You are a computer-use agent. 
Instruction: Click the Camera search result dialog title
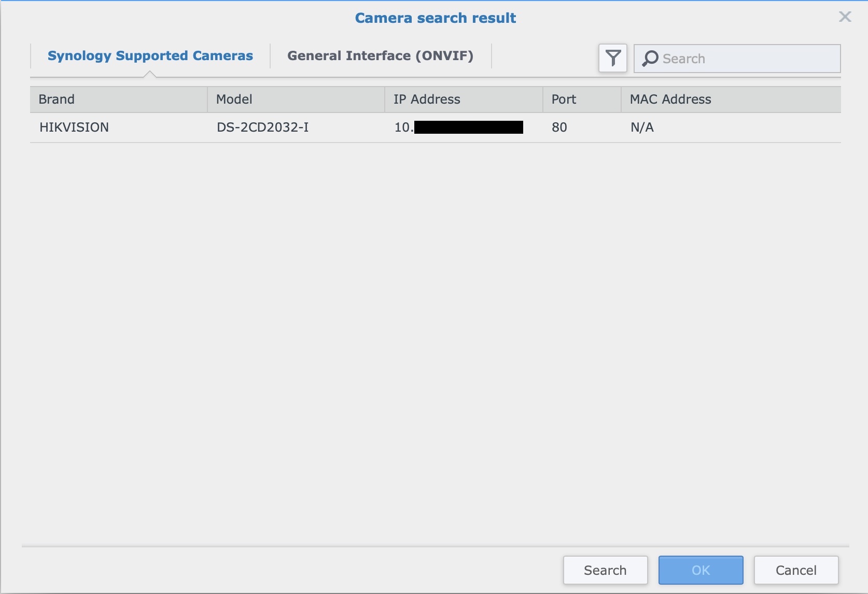tap(435, 18)
